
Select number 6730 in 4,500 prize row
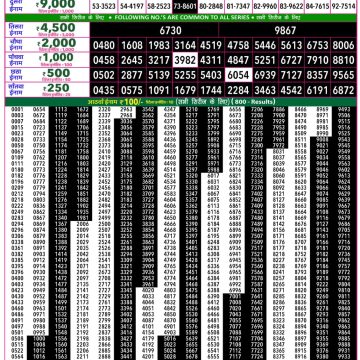[170, 30]
